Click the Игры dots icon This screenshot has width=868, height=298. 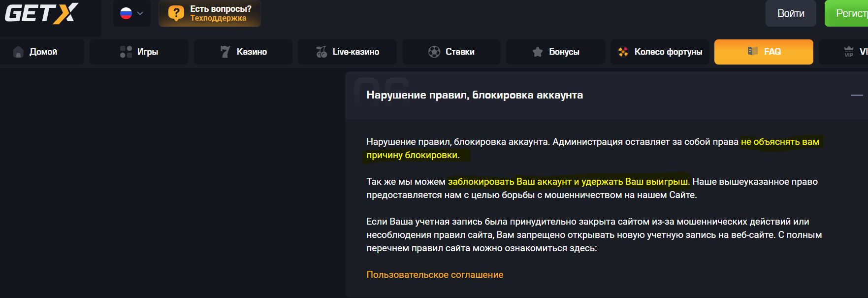click(126, 52)
